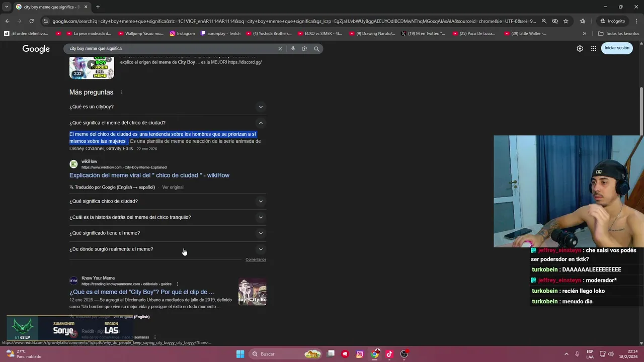Open Chrome's three-dot menu
This screenshot has width=644, height=362.
click(x=636, y=21)
